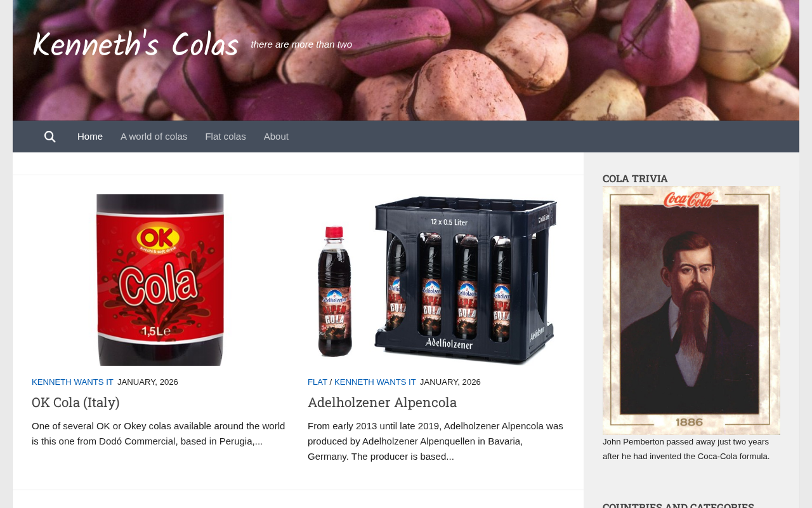
Task: Click the COLA TRIVIA sidebar heading
Action: pos(635,178)
